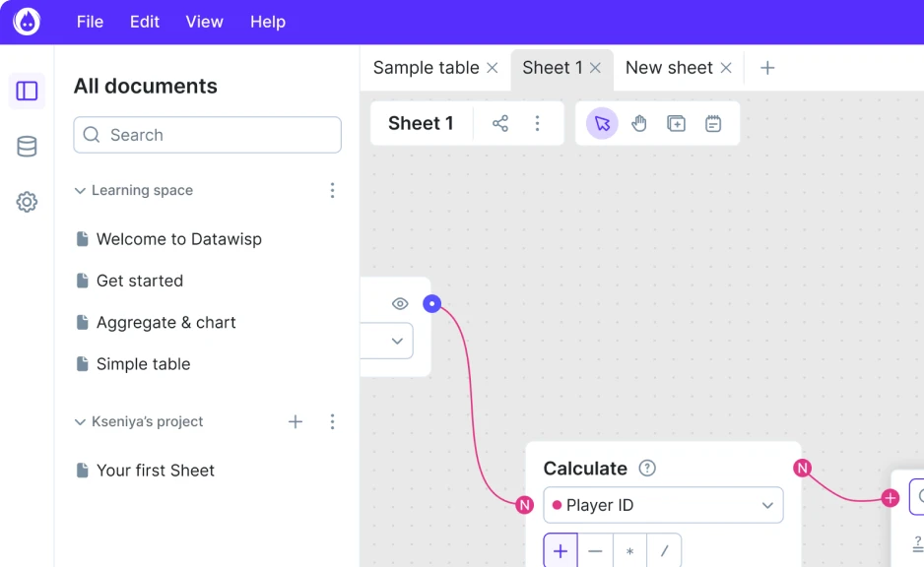Image resolution: width=924 pixels, height=567 pixels.
Task: Toggle the documents sidebar panel icon
Action: coord(27,92)
